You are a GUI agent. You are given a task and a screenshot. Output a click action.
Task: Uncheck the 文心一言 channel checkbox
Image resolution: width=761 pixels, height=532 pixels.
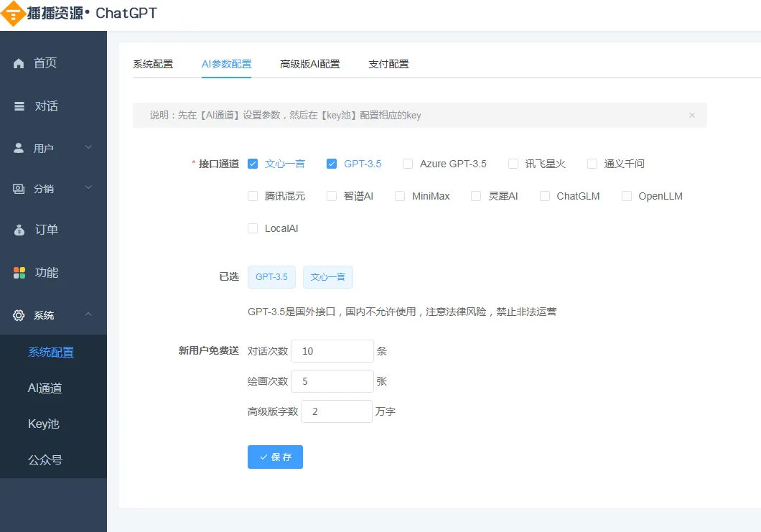(x=253, y=164)
